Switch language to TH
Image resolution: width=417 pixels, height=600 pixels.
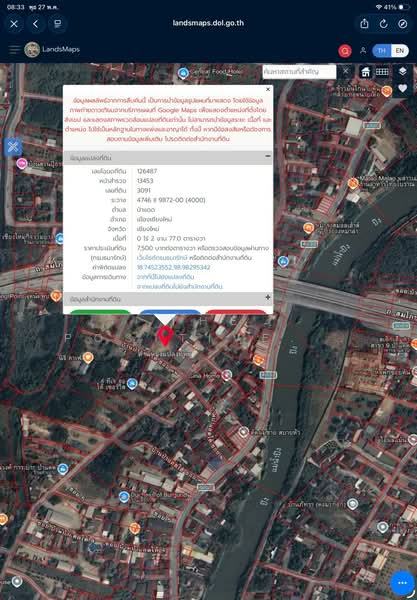[381, 51]
